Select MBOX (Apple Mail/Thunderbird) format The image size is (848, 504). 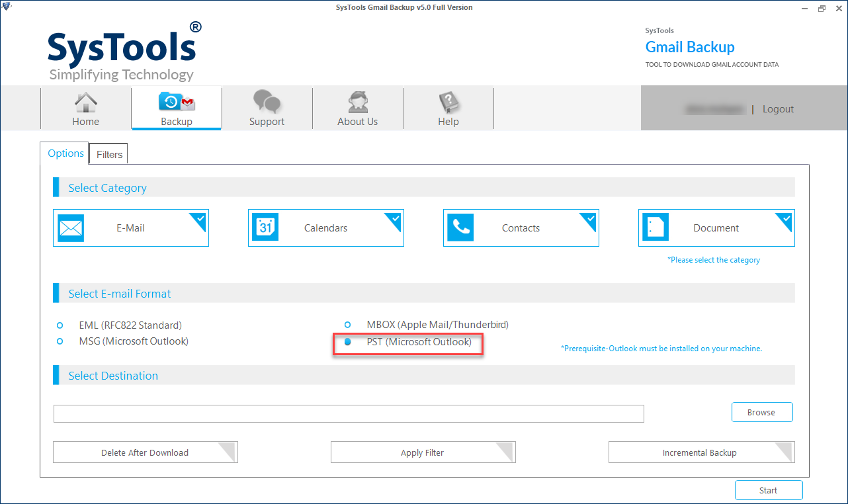tap(347, 325)
